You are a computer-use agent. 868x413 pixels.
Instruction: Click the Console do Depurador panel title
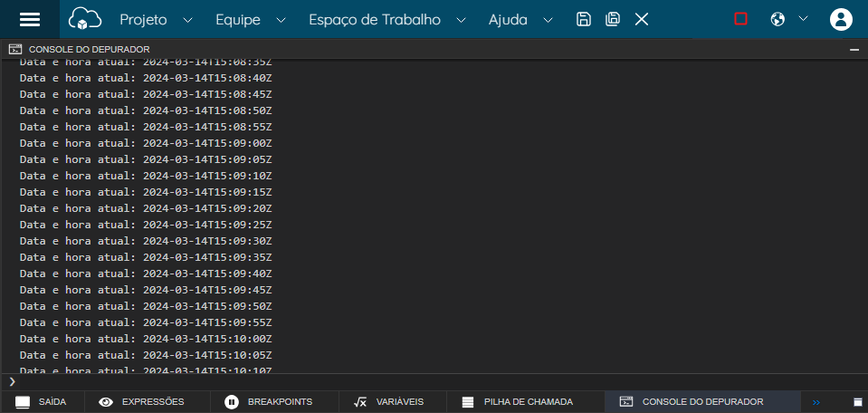(89, 49)
